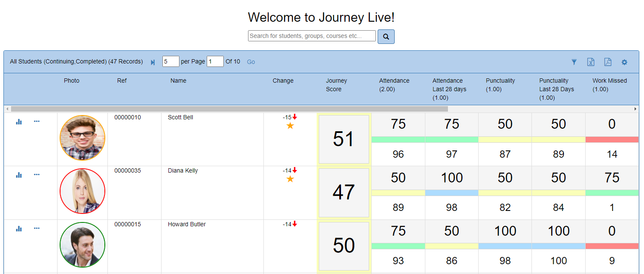Click Howard Butler's change value -14

tap(287, 224)
